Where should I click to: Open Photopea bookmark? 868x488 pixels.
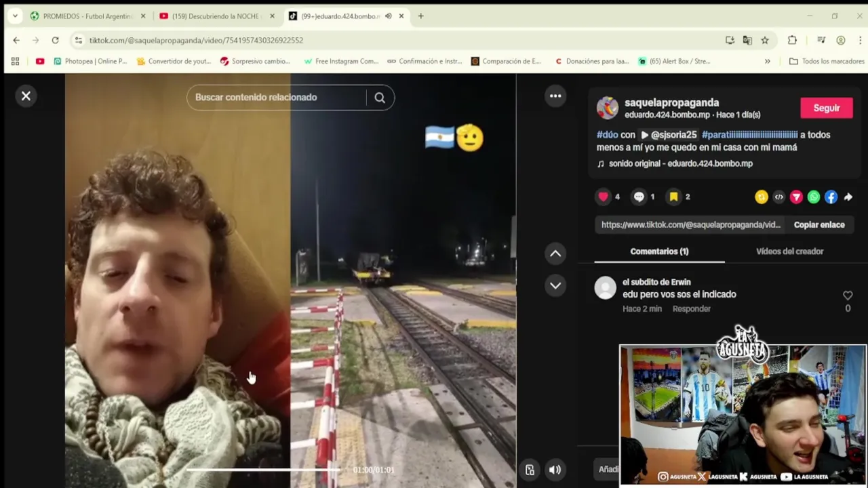pos(90,61)
